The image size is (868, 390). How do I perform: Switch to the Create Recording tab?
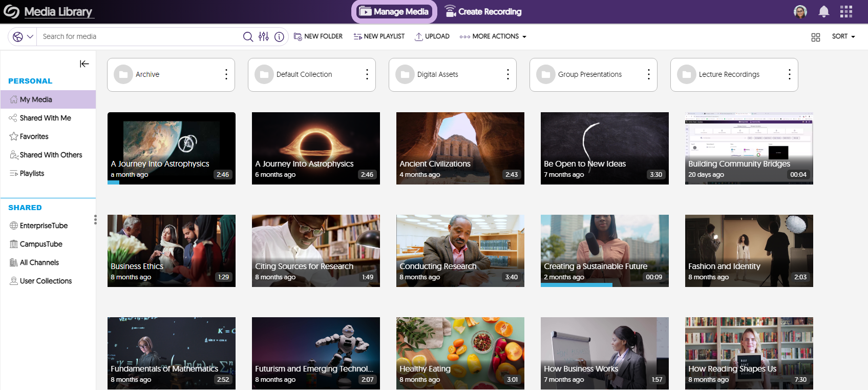483,12
